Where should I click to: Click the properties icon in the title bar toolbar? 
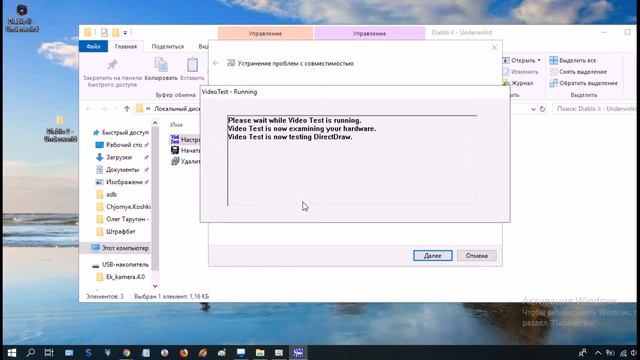[x=104, y=32]
